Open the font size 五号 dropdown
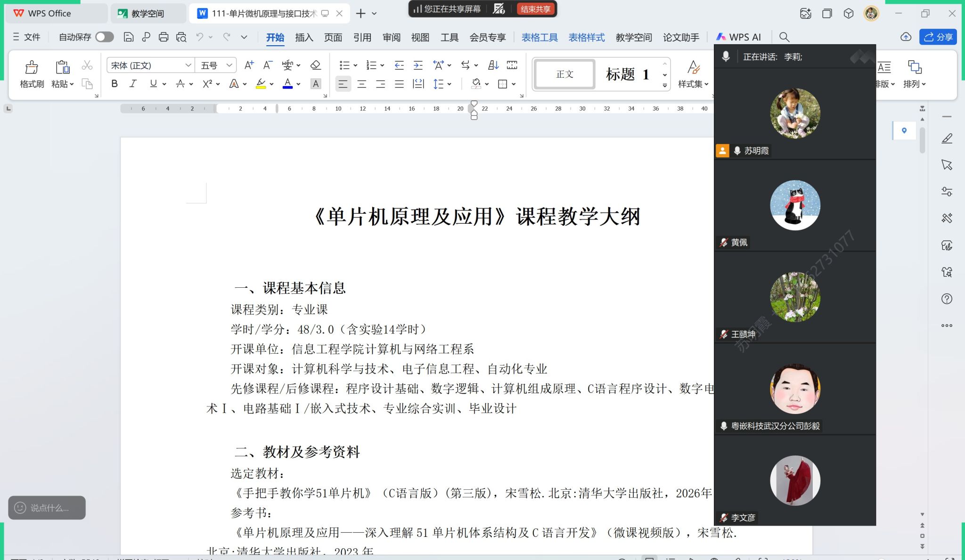965x560 pixels. [x=229, y=65]
